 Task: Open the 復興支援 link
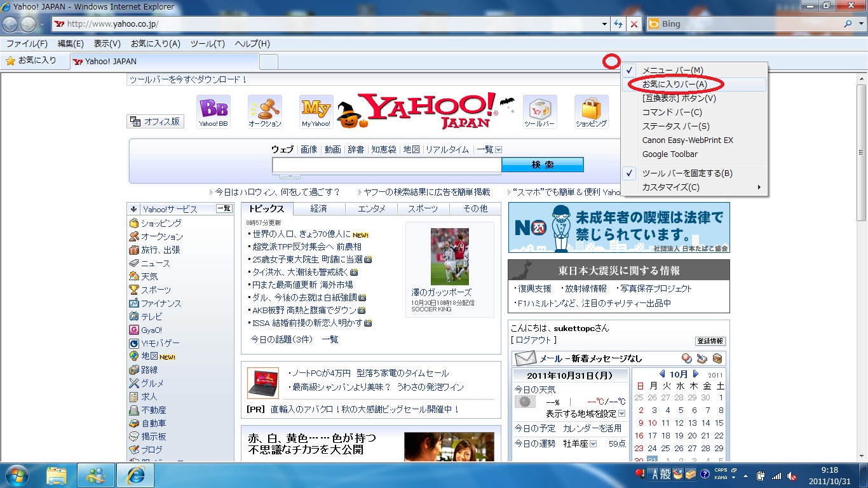point(534,288)
